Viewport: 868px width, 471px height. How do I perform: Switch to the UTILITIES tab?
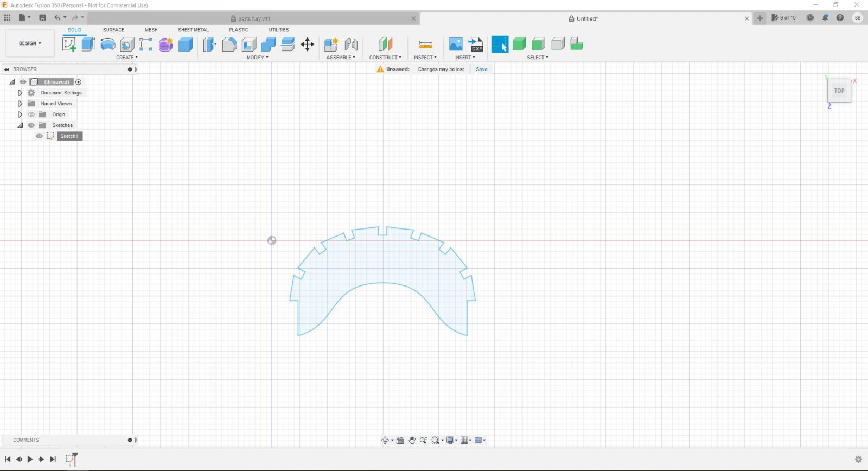pyautogui.click(x=279, y=30)
